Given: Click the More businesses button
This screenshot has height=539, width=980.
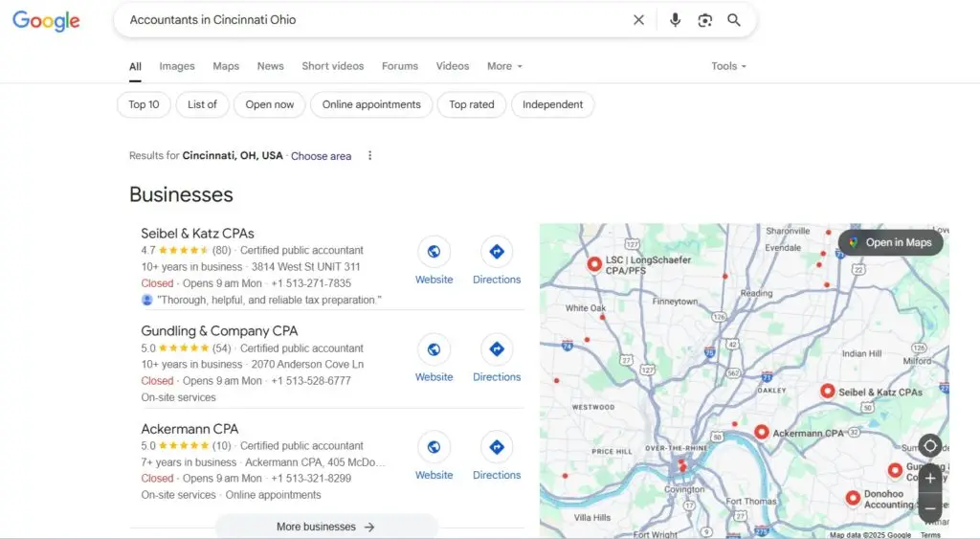Looking at the screenshot, I should pos(326,527).
